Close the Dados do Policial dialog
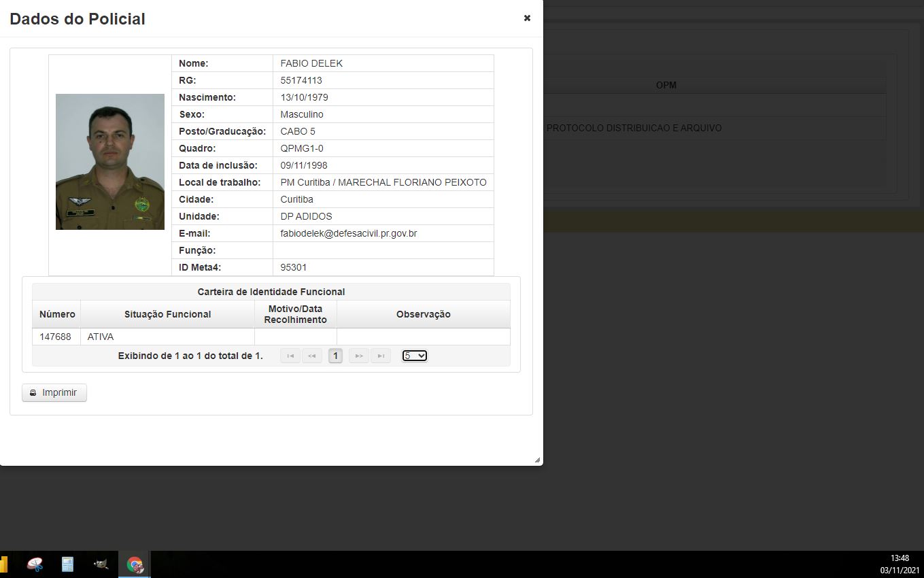Screen dimensions: 924x578 pyautogui.click(x=527, y=18)
